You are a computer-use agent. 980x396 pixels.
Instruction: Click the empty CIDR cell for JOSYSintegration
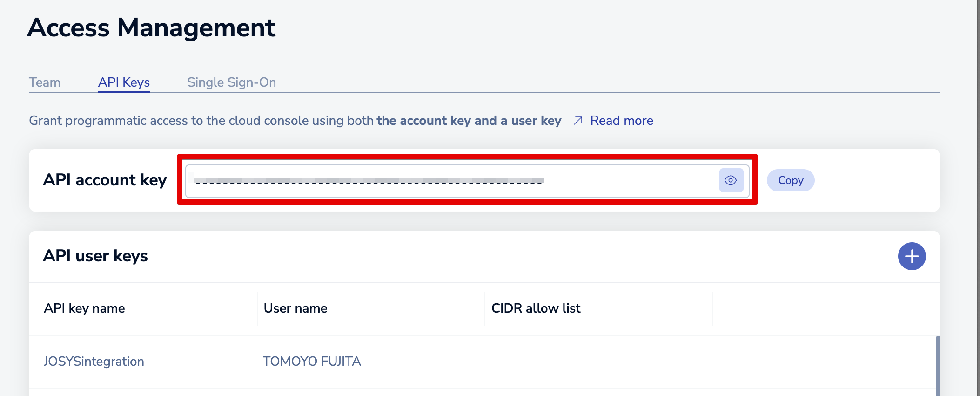pyautogui.click(x=598, y=362)
